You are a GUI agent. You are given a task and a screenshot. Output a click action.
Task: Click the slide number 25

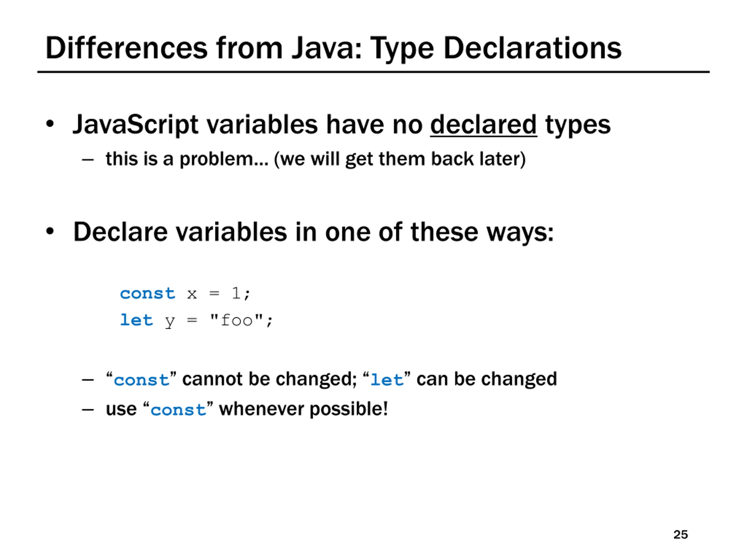[680, 534]
